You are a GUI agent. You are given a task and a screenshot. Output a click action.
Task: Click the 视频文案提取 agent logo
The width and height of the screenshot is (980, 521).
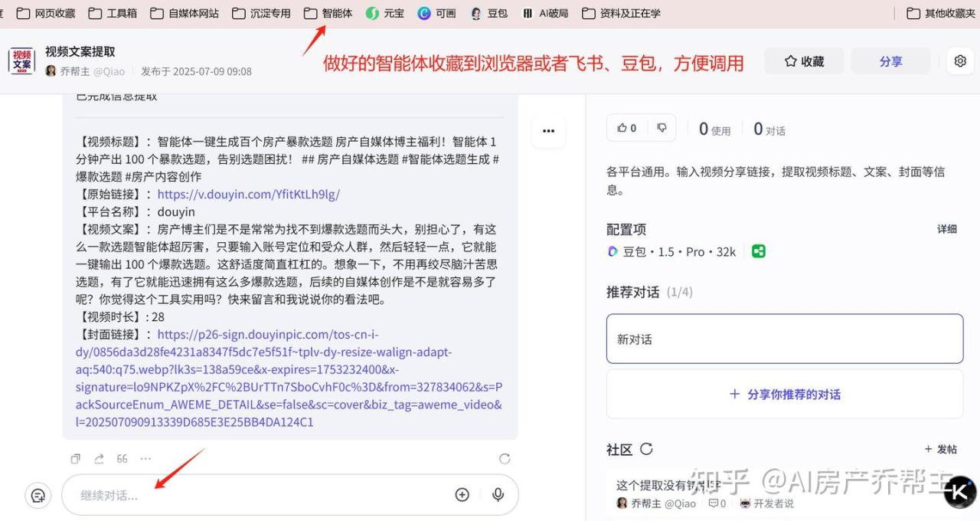[22, 61]
